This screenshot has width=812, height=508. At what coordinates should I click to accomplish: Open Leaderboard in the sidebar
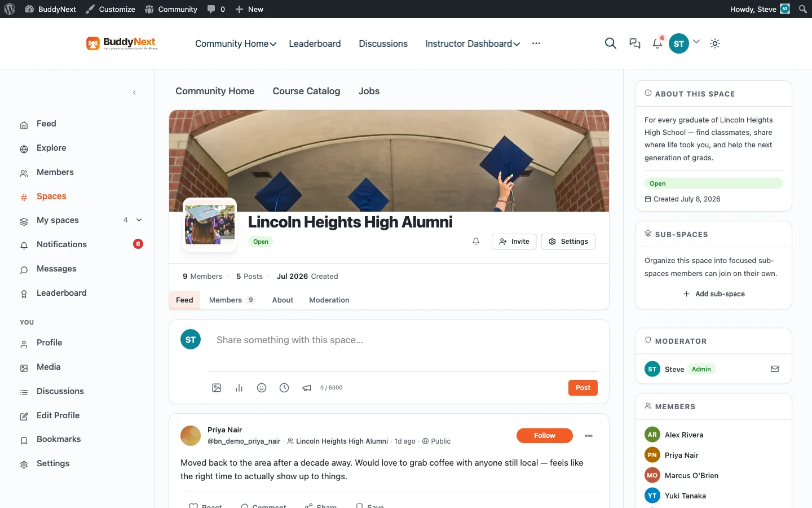tap(61, 293)
